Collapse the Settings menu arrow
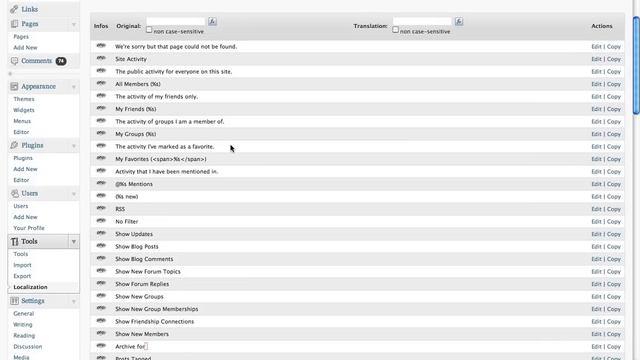This screenshot has width=640, height=360. click(x=74, y=301)
